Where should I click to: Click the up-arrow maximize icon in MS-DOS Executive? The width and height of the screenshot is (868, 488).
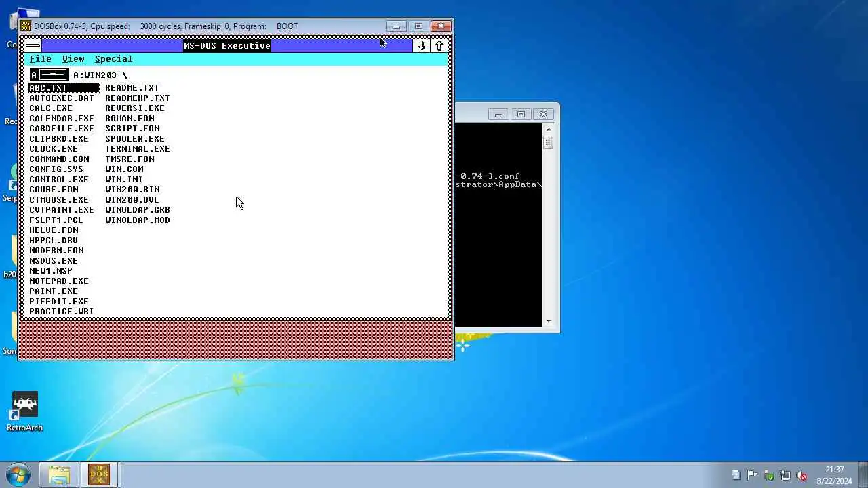pyautogui.click(x=439, y=45)
